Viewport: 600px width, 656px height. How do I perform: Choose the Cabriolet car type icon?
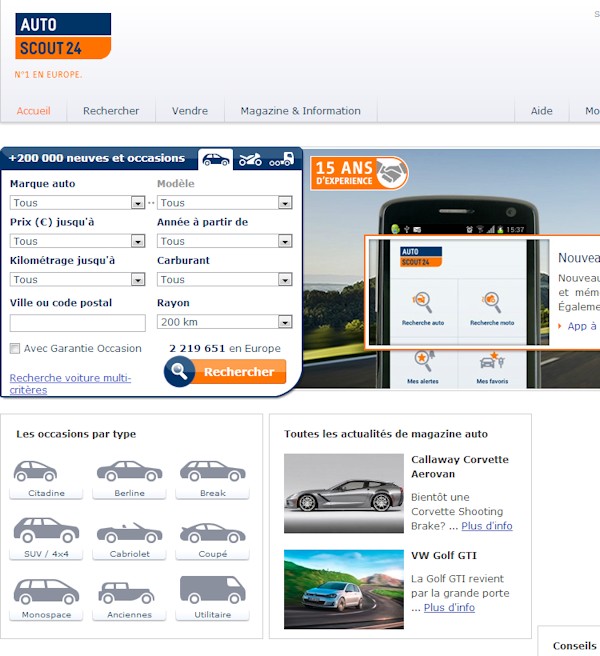[x=129, y=532]
